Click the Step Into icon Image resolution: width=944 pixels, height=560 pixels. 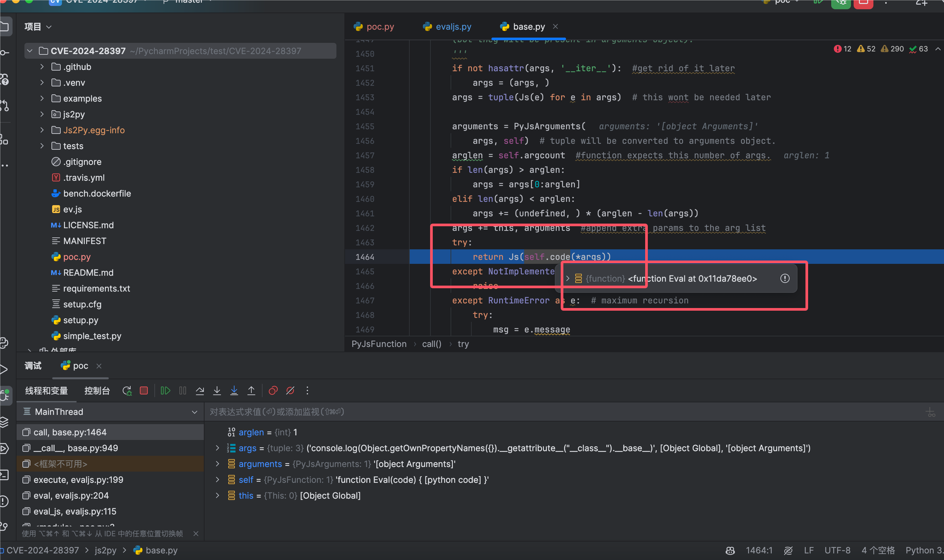[x=217, y=390]
